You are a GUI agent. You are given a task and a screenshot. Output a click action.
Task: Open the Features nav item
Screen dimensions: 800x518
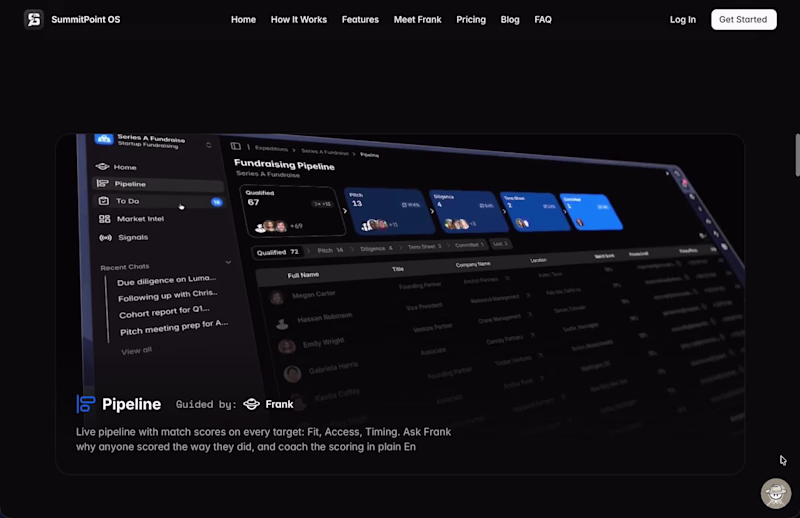tap(360, 19)
